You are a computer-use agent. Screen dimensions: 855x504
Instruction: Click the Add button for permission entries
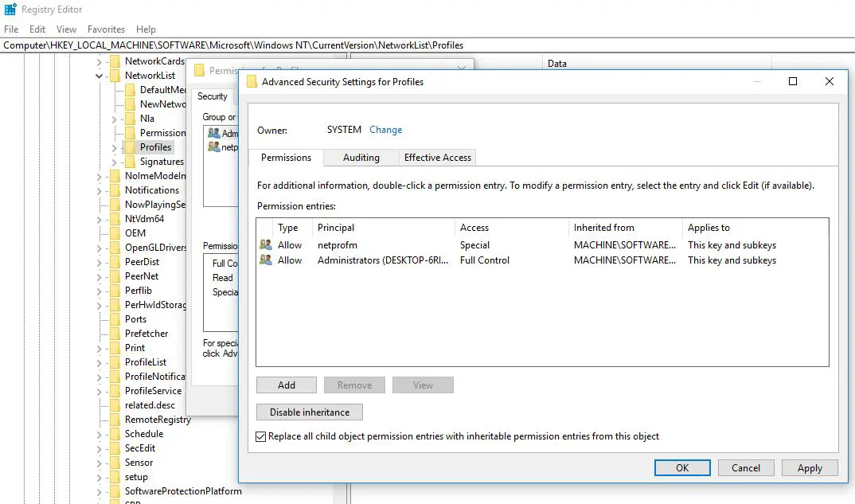tap(287, 385)
